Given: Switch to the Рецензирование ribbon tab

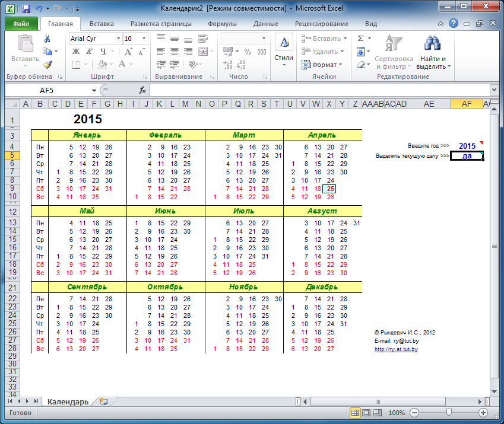Looking at the screenshot, I should point(321,24).
